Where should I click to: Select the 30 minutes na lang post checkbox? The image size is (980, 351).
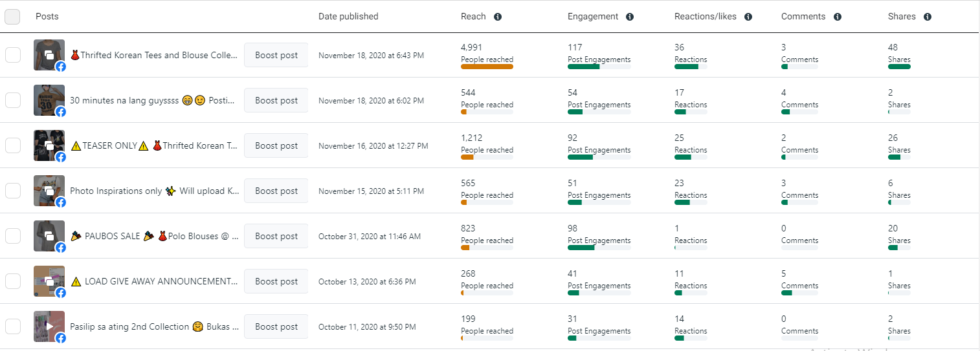[13, 100]
